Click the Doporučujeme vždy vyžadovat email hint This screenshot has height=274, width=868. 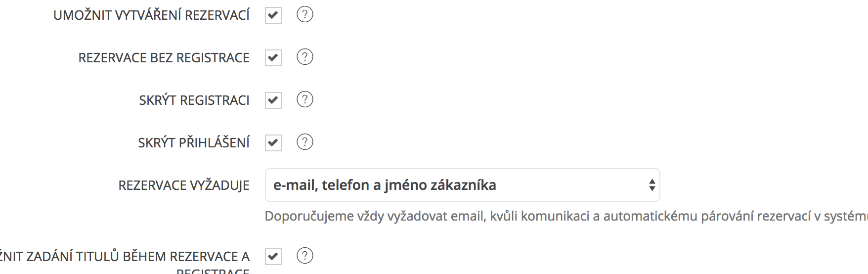click(x=566, y=216)
